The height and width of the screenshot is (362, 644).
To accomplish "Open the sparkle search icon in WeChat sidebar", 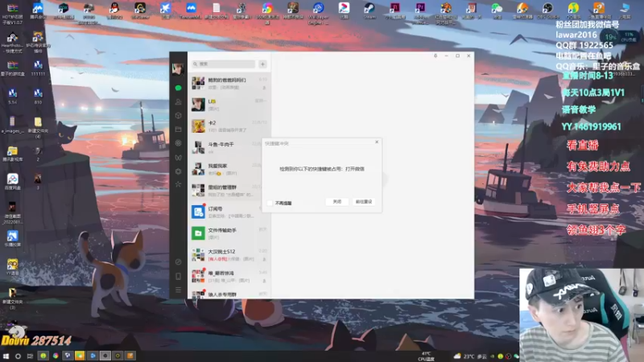I will pyautogui.click(x=178, y=184).
